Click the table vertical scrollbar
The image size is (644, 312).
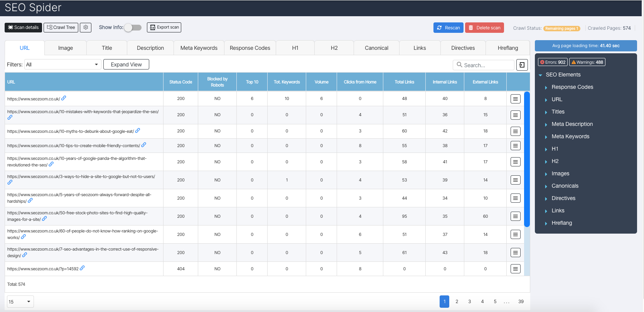527,159
